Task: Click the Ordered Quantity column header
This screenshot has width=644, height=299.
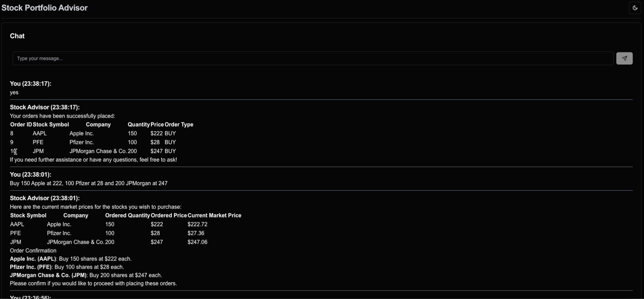Action: pos(127,216)
